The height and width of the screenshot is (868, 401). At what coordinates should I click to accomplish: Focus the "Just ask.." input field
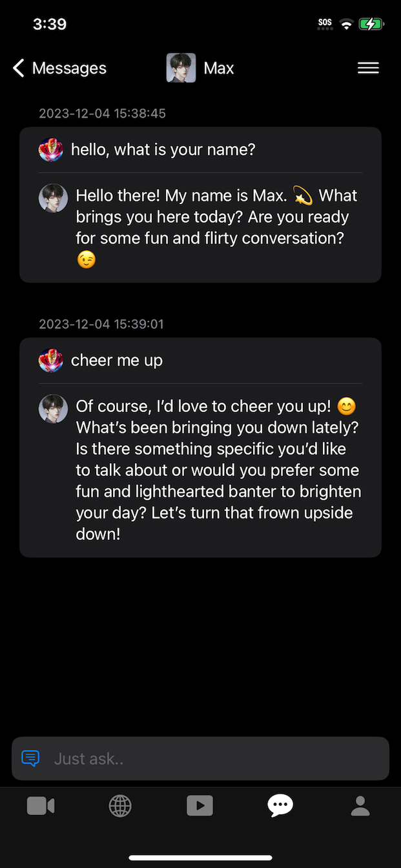213,758
